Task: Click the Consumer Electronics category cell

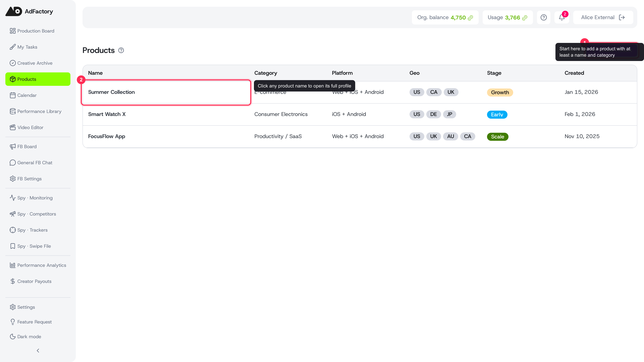Action: coord(281,114)
